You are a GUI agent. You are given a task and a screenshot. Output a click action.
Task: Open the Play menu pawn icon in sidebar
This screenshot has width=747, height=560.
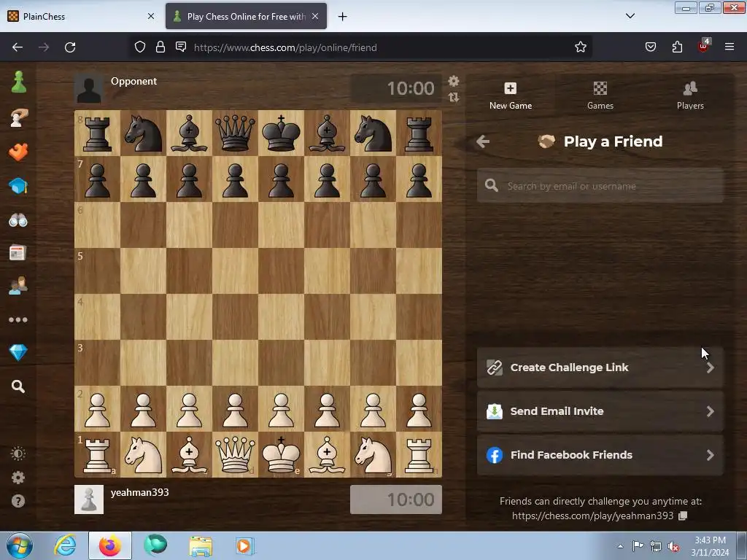pyautogui.click(x=18, y=82)
